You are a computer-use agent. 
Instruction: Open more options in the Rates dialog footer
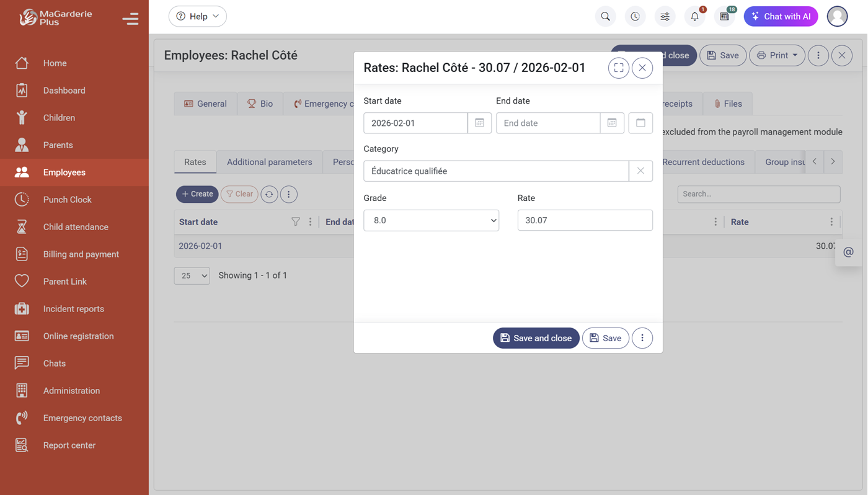pos(642,338)
